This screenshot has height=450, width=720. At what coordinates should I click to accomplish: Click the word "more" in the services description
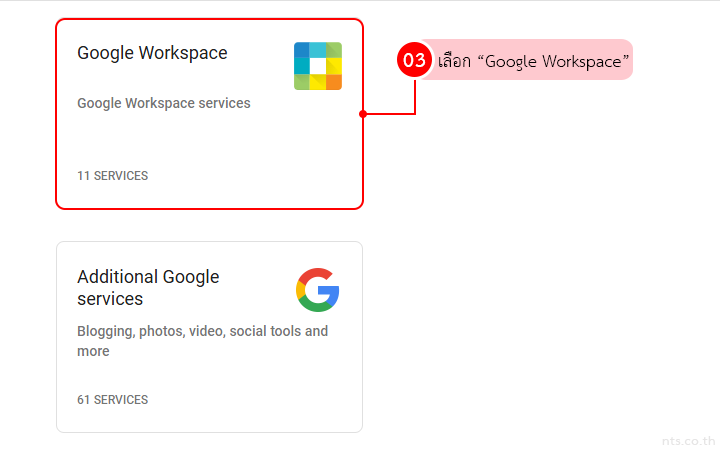[x=93, y=351]
